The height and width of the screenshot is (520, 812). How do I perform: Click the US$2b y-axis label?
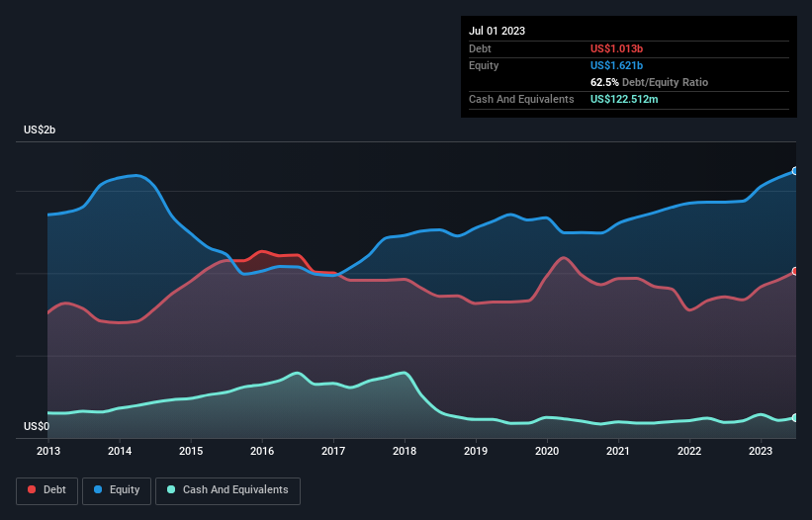[40, 130]
